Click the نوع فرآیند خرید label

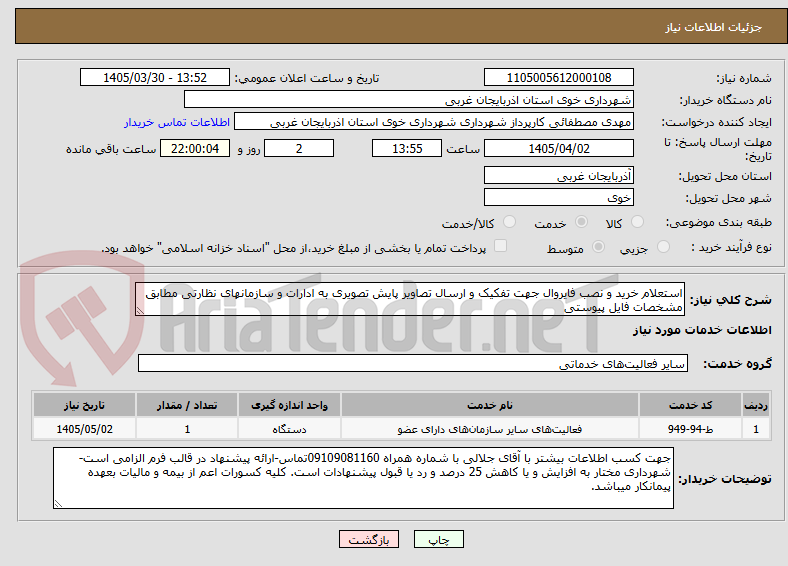tap(731, 247)
